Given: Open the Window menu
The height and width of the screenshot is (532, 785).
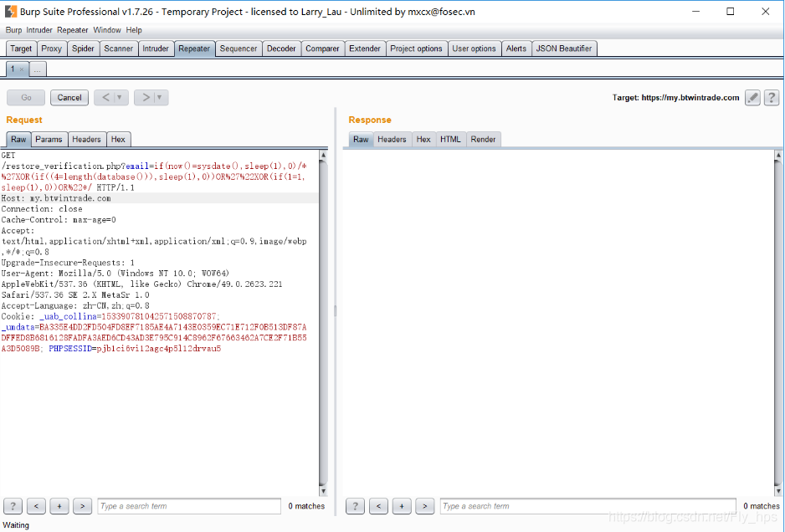Looking at the screenshot, I should [x=107, y=30].
